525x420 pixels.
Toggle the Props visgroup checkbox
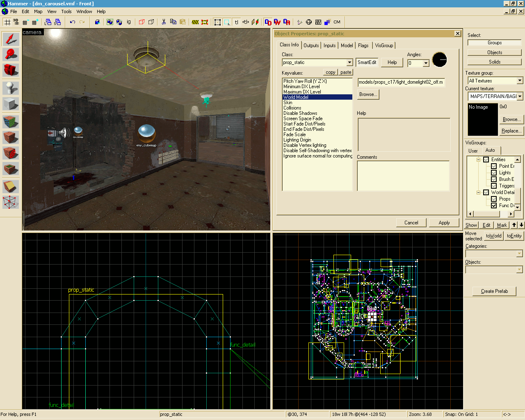click(494, 199)
